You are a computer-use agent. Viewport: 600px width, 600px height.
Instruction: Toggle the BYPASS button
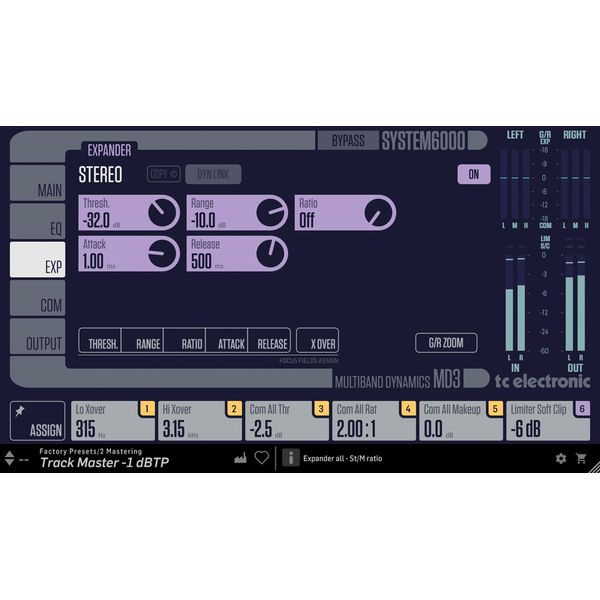pos(348,140)
